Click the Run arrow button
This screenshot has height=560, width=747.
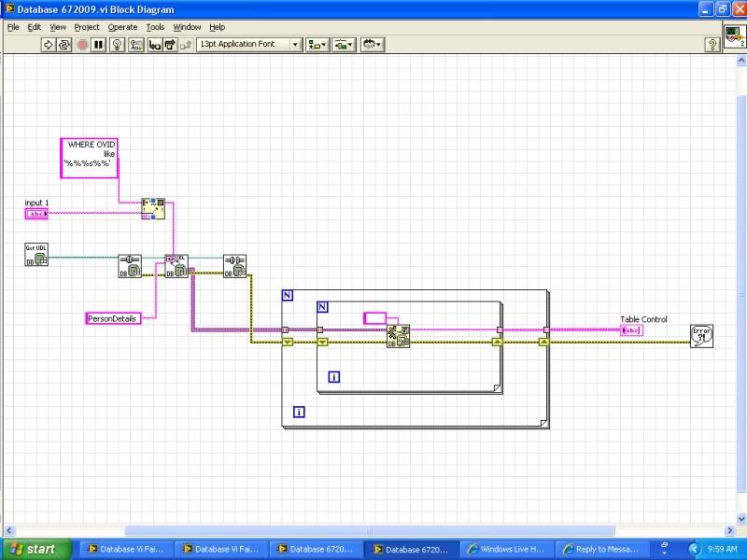(47, 44)
